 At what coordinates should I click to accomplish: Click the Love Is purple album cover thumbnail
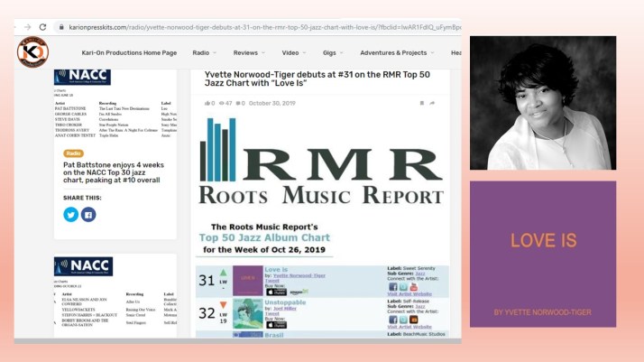[x=248, y=281]
